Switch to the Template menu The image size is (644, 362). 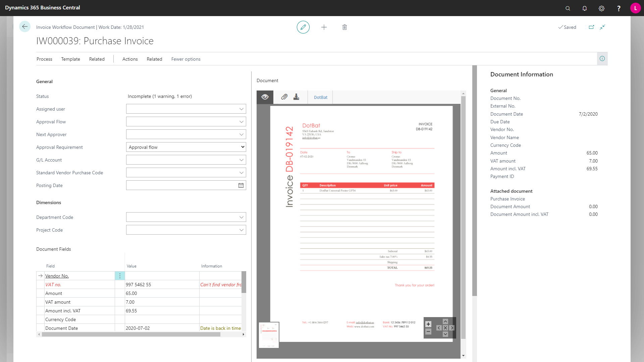(x=70, y=59)
